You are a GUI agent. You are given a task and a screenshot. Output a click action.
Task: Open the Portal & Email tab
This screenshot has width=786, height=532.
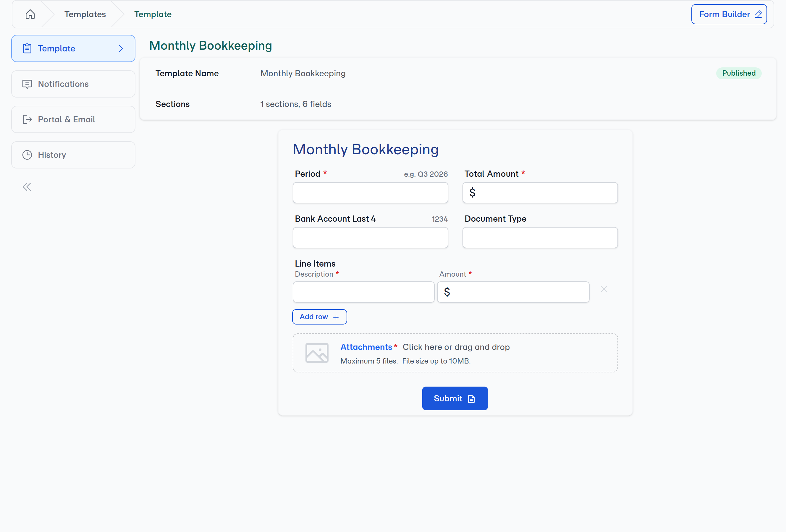pyautogui.click(x=73, y=119)
